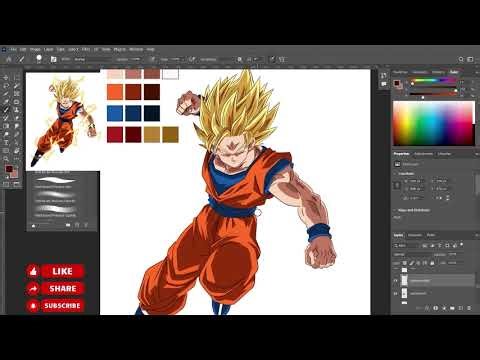
Task: Toggle pressure for size button
Action: pos(273,59)
